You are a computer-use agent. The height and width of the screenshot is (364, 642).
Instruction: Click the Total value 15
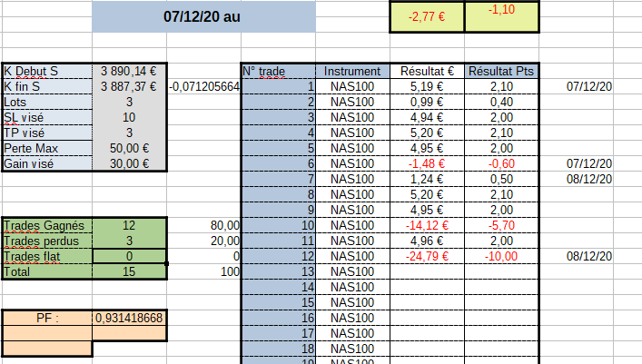tap(129, 272)
